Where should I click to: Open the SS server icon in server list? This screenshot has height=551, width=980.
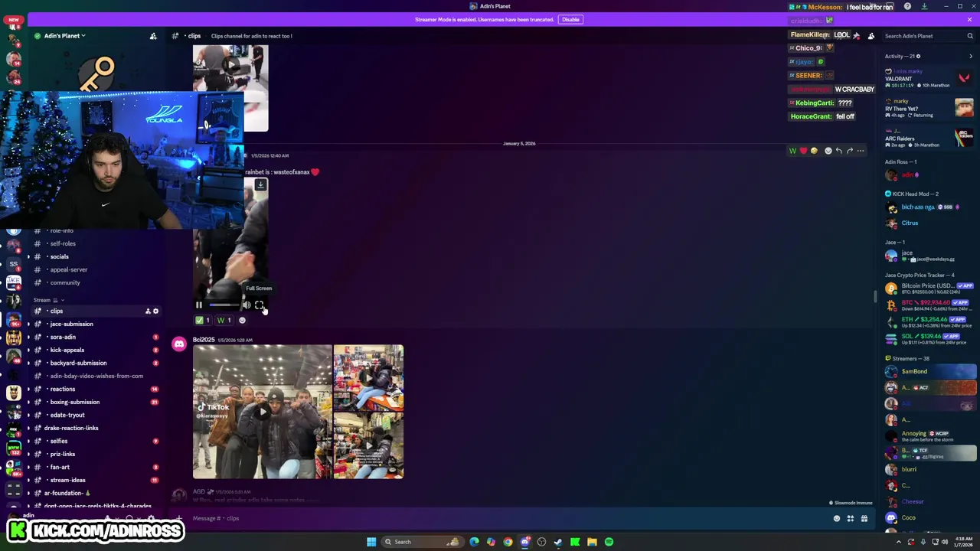pyautogui.click(x=13, y=264)
